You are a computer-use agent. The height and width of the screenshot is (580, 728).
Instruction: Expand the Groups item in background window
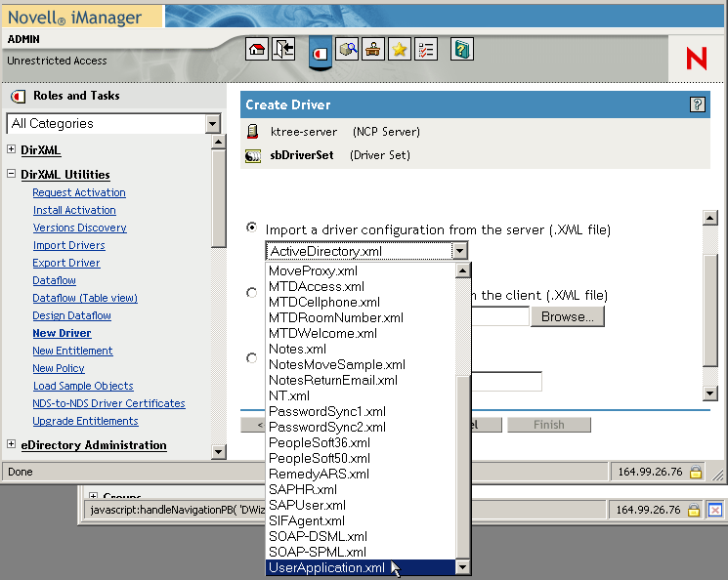pos(93,495)
